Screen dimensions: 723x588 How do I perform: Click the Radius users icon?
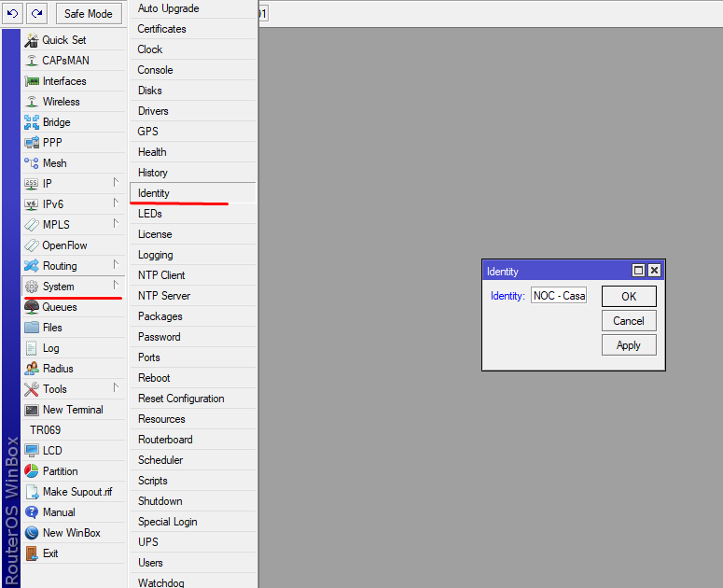32,369
